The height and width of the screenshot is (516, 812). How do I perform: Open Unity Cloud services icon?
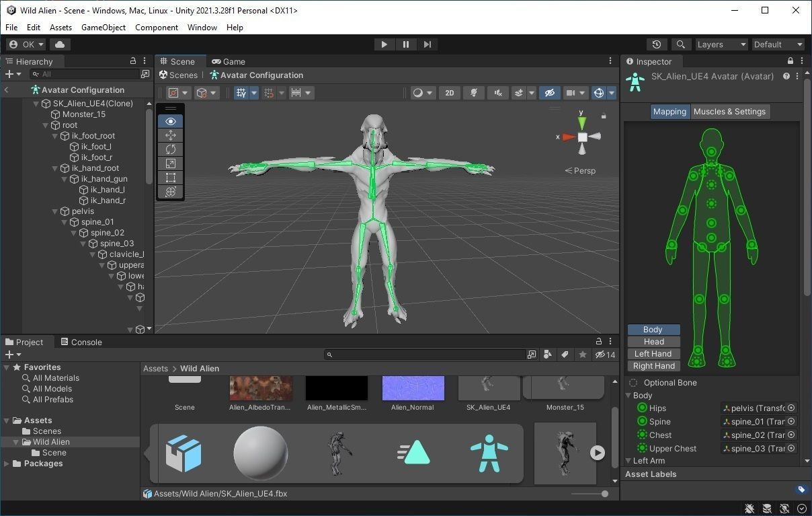point(60,44)
